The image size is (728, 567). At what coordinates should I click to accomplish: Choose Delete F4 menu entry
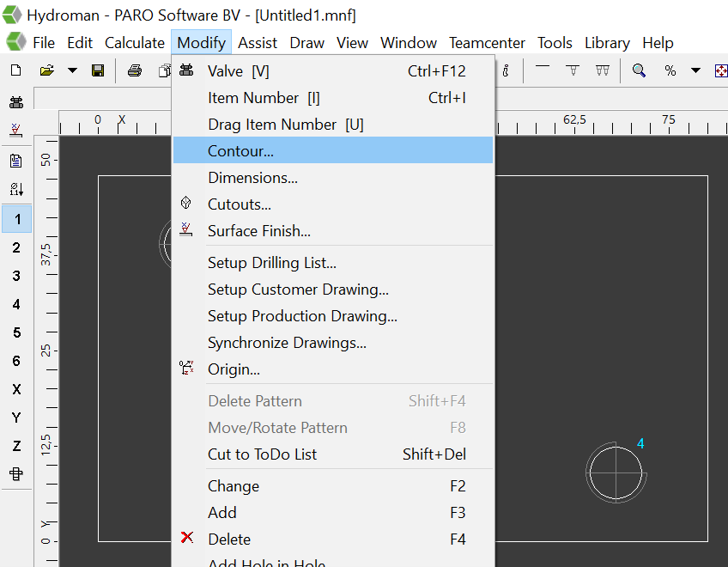[333, 540]
